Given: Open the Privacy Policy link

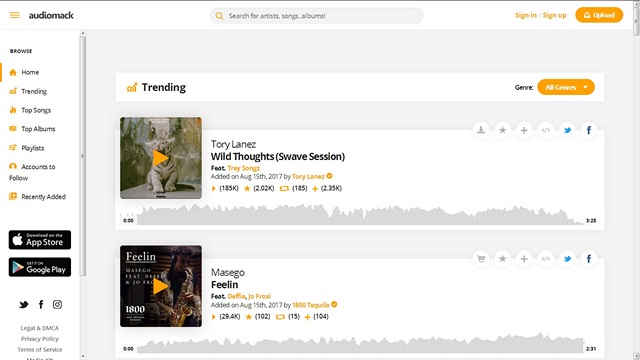Looking at the screenshot, I should (x=40, y=339).
